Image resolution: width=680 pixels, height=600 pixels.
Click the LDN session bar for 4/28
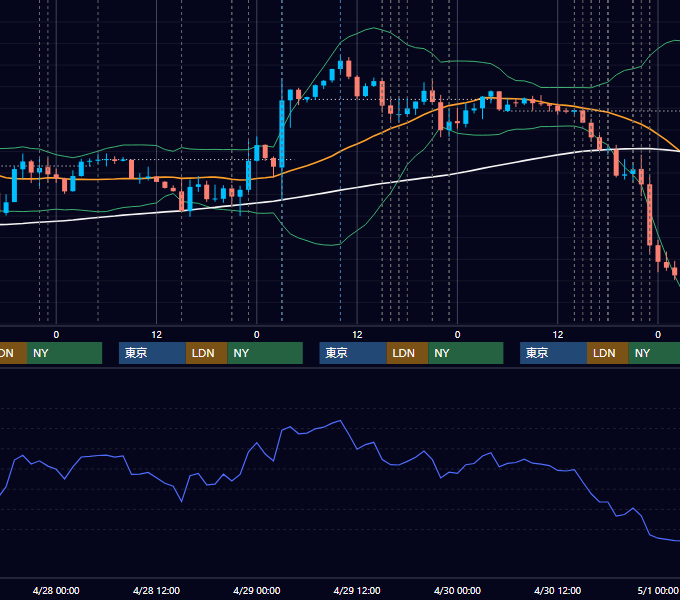point(206,353)
